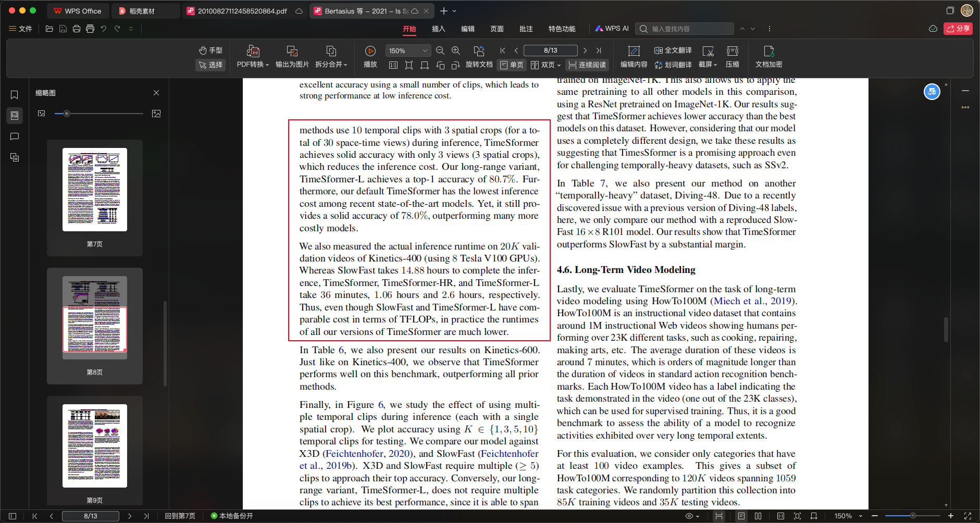Open the 文件 file menu
The image size is (980, 523).
point(20,29)
